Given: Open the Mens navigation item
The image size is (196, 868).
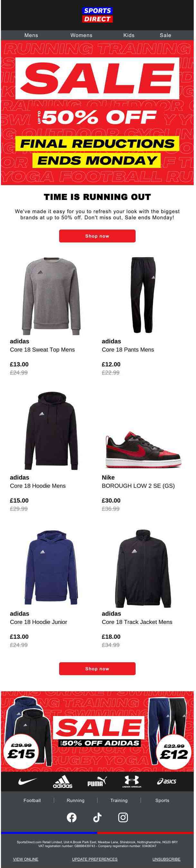Looking at the screenshot, I should [x=31, y=35].
